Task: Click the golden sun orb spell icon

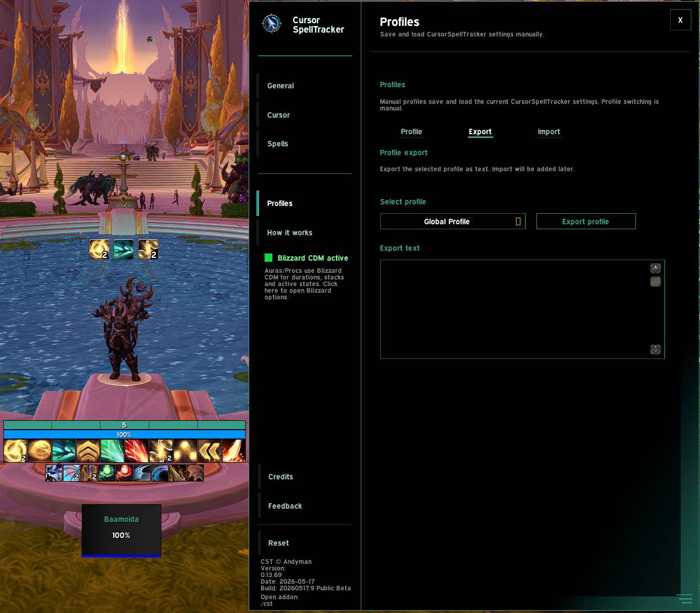Action: 39,451
